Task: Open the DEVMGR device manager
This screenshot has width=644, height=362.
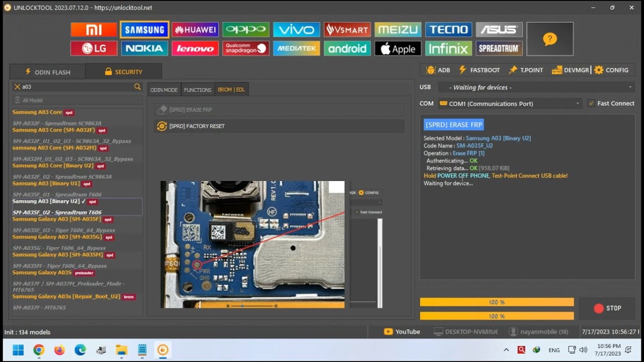Action: 571,70
